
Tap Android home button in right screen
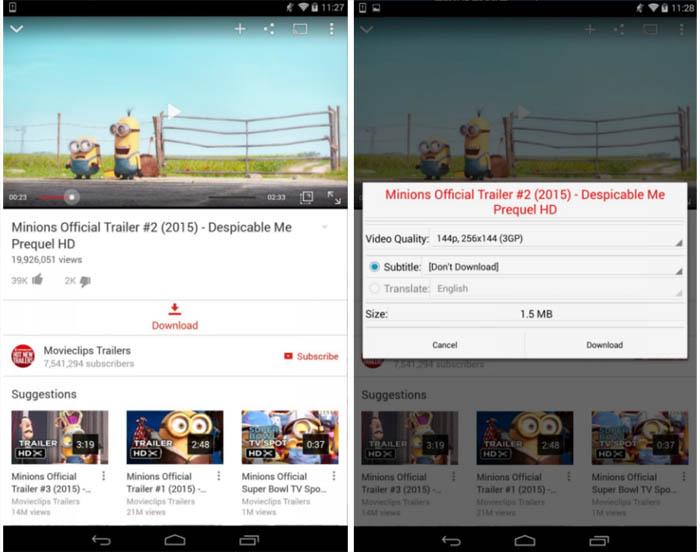point(525,540)
